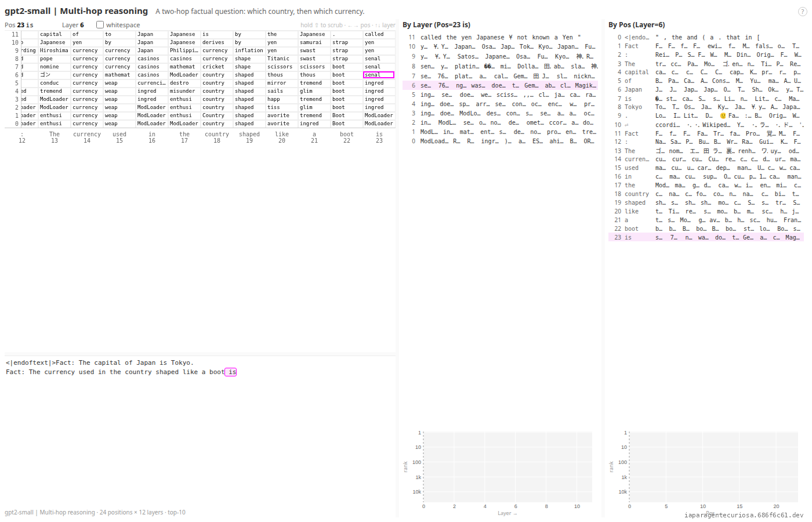Select layer 11 row in By Layer list
Viewport: 812px width, 522px height.
[500, 37]
